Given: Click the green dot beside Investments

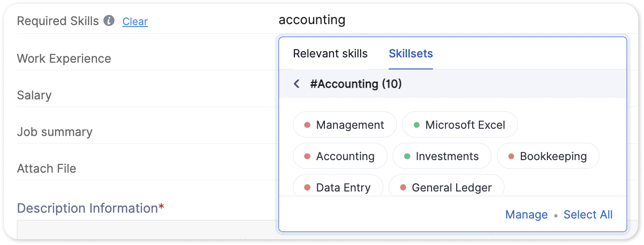Looking at the screenshot, I should click(406, 156).
